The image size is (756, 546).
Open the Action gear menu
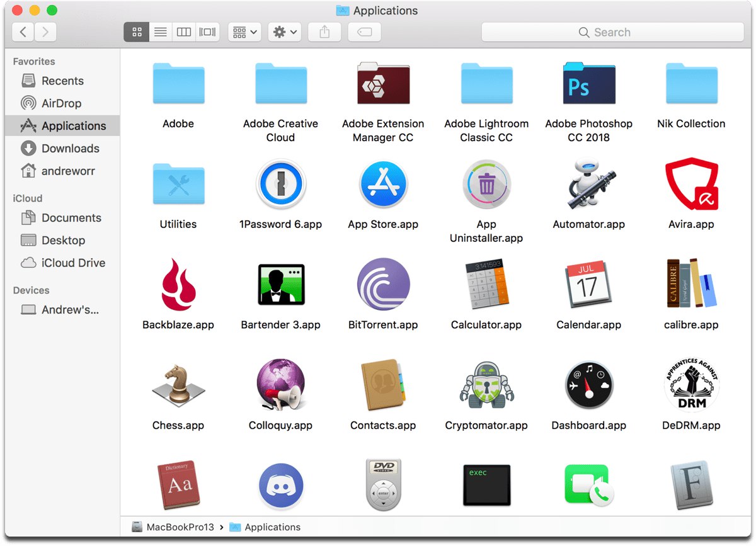(x=285, y=32)
